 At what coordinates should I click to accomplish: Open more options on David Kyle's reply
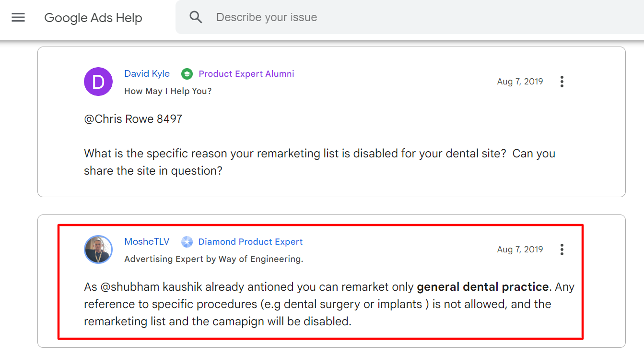(x=562, y=82)
